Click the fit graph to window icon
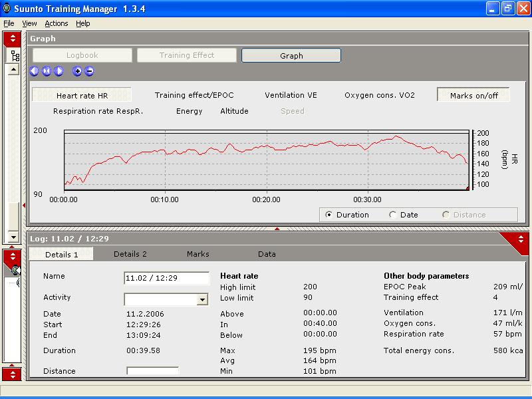532x399 pixels. coord(47,71)
